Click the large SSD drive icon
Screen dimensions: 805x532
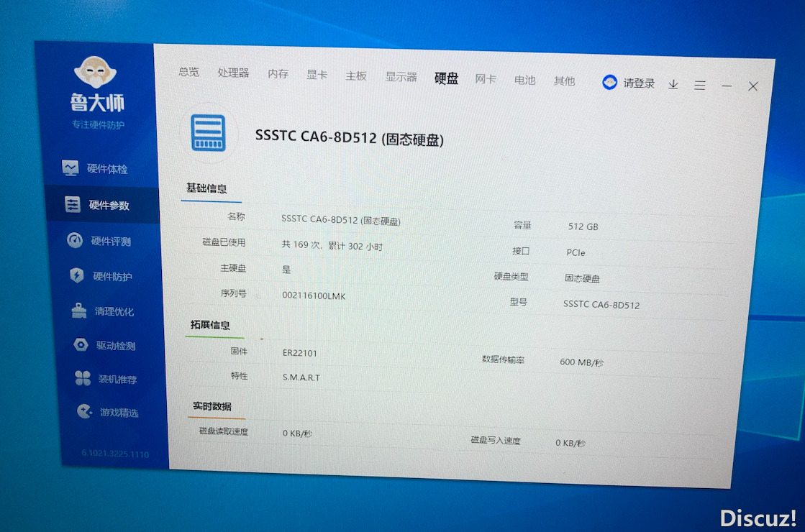[209, 132]
